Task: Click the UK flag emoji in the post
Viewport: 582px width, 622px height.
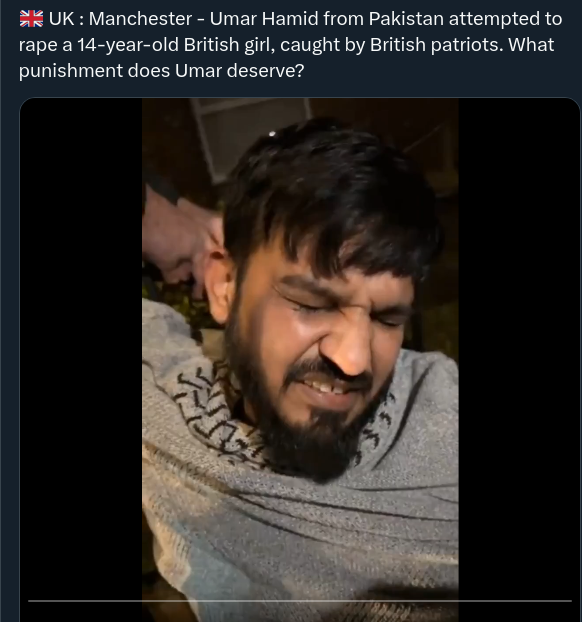Action: point(31,18)
